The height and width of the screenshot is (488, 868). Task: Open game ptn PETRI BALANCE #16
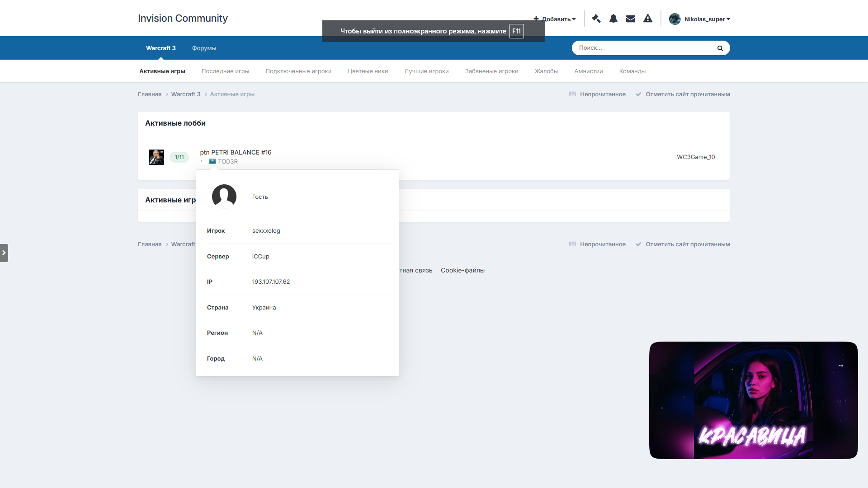(236, 152)
